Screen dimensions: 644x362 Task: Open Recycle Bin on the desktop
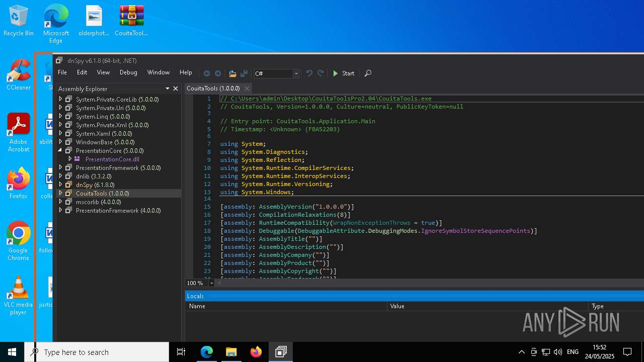pos(19,21)
